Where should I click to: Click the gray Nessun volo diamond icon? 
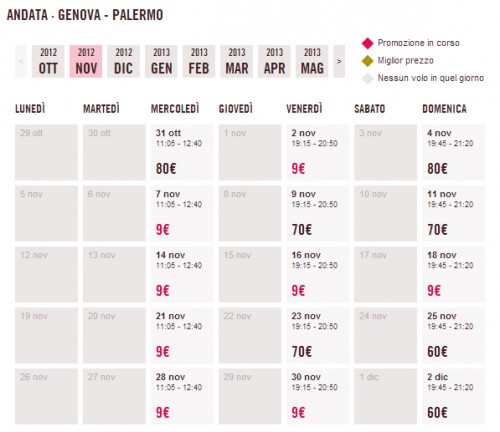pyautogui.click(x=367, y=79)
